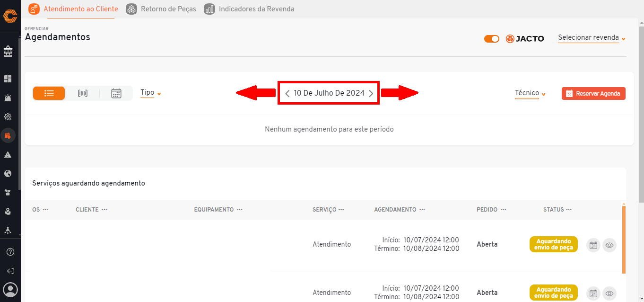Open the user profile avatar icon
The image size is (644, 302).
pos(10,289)
